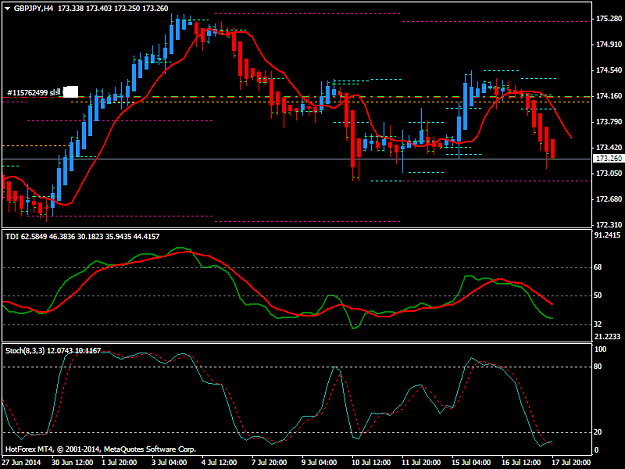The height and width of the screenshot is (469, 625).
Task: Click the 172.680 price axis label
Action: pos(609,199)
